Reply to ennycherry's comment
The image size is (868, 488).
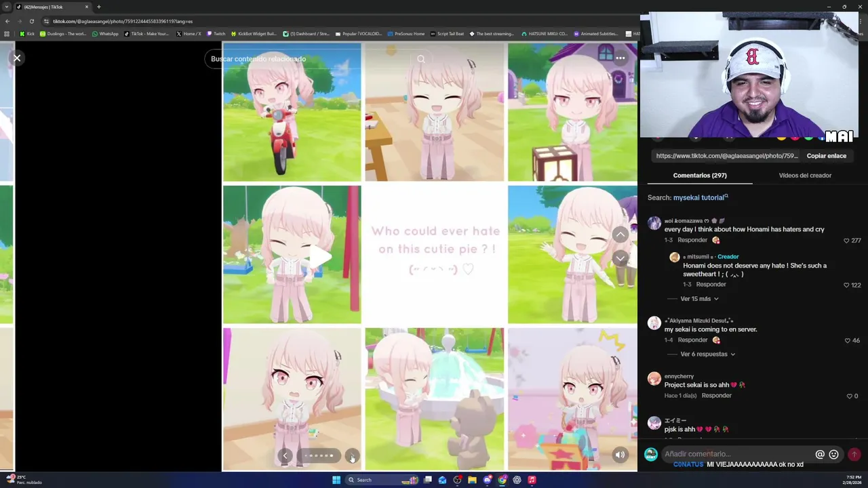(717, 395)
